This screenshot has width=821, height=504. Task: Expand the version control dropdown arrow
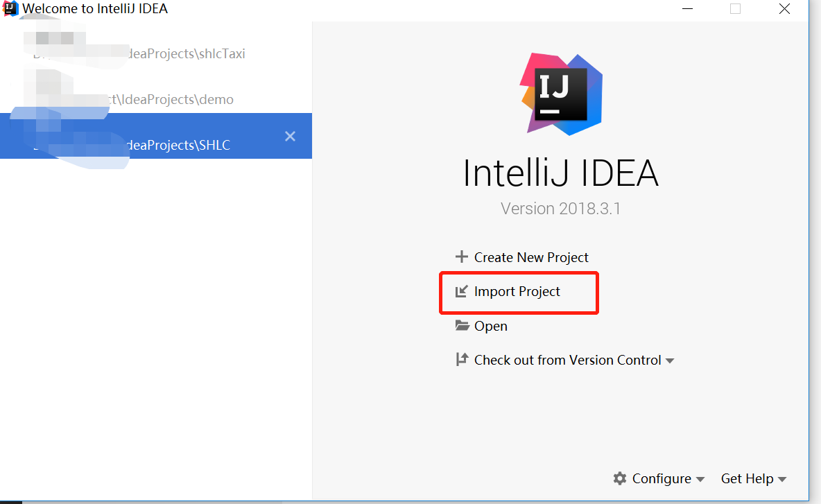pyautogui.click(x=670, y=360)
